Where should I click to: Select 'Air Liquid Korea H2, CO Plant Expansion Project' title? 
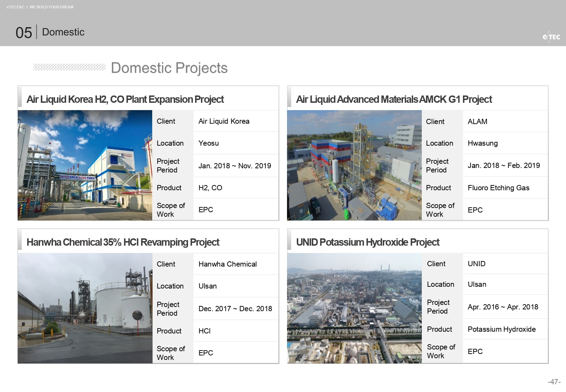click(125, 99)
